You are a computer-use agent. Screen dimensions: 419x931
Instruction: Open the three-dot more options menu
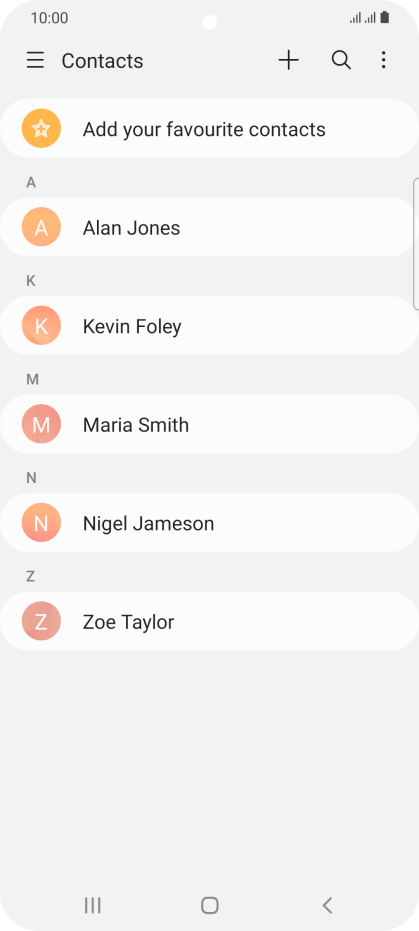pos(383,60)
